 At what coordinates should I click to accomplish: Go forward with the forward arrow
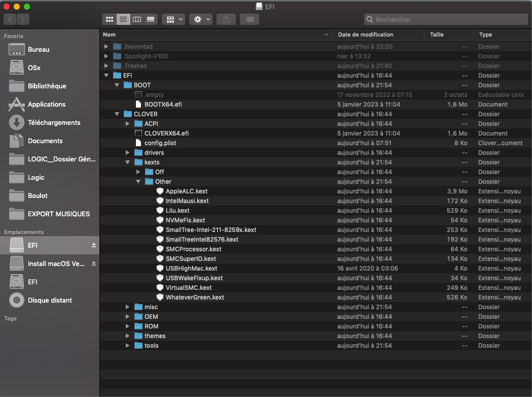pyautogui.click(x=23, y=19)
